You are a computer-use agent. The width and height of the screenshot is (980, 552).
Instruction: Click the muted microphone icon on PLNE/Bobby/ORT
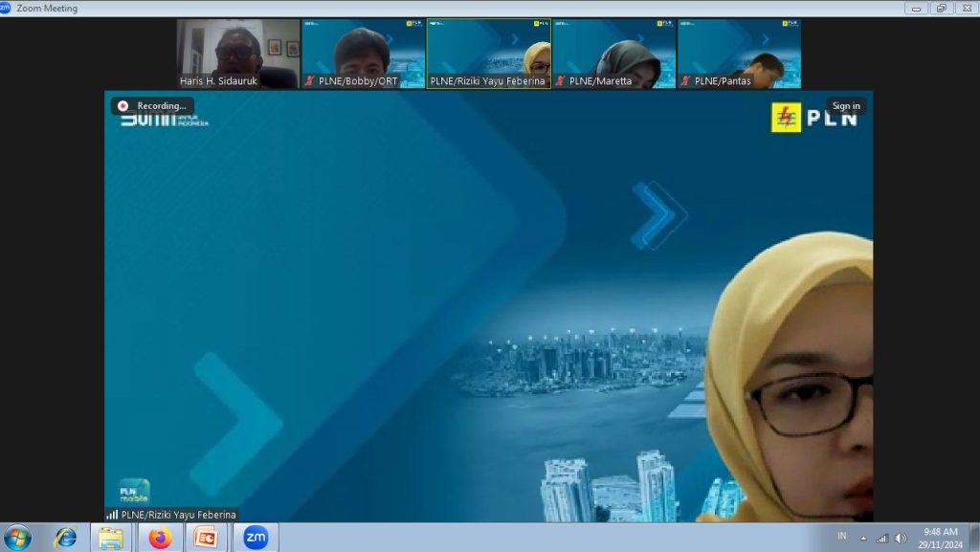coord(309,81)
